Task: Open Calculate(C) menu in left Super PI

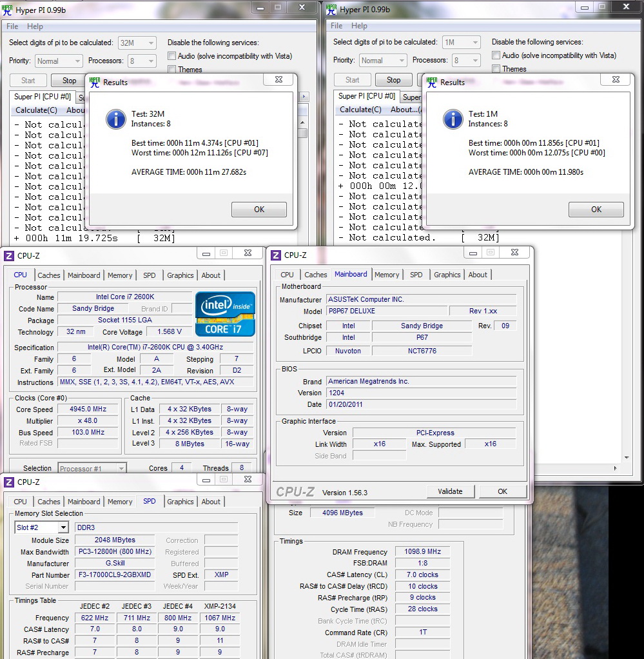Action: pos(36,110)
